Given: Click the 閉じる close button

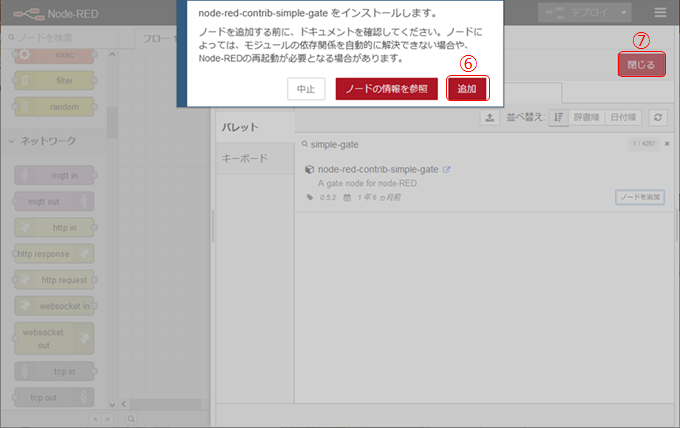Looking at the screenshot, I should (641, 65).
